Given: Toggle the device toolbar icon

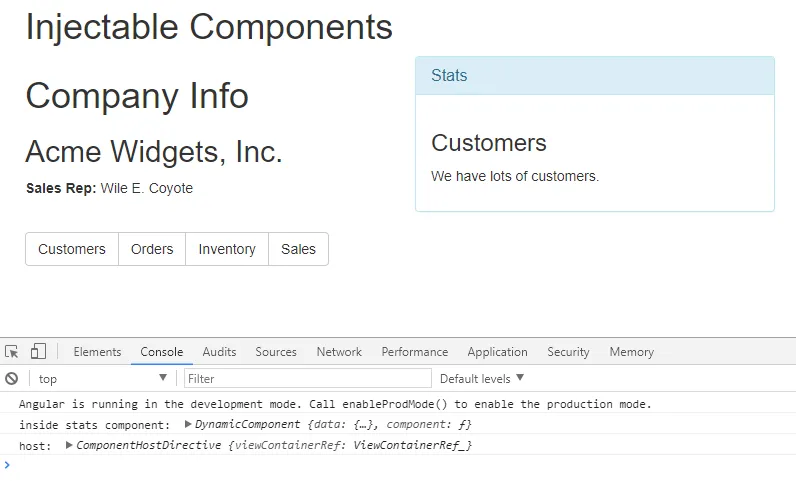Looking at the screenshot, I should point(38,352).
